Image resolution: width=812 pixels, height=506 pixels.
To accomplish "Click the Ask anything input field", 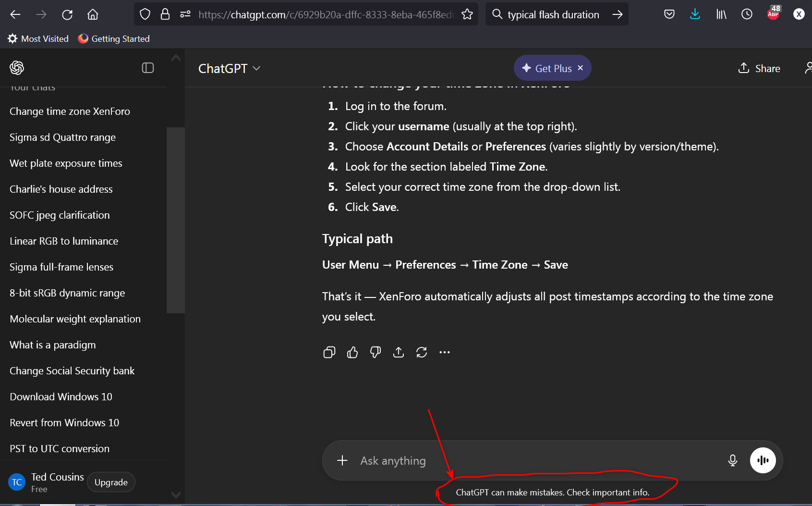I will coord(528,460).
